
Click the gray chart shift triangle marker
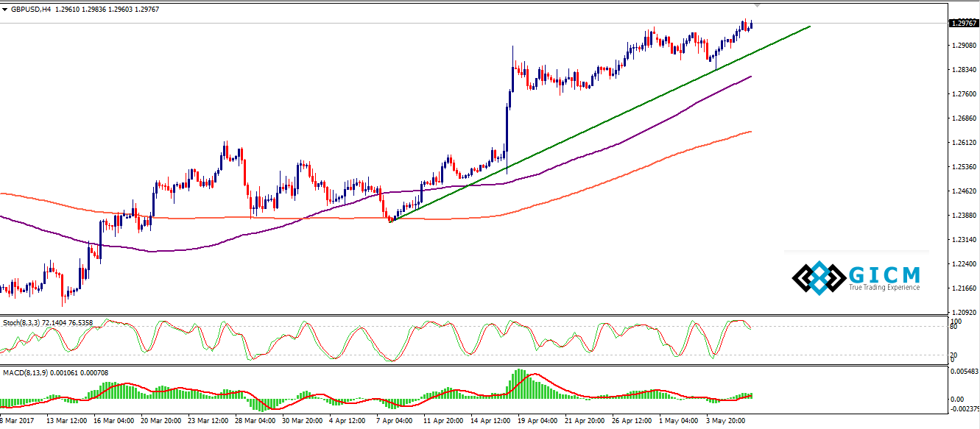(758, 6)
